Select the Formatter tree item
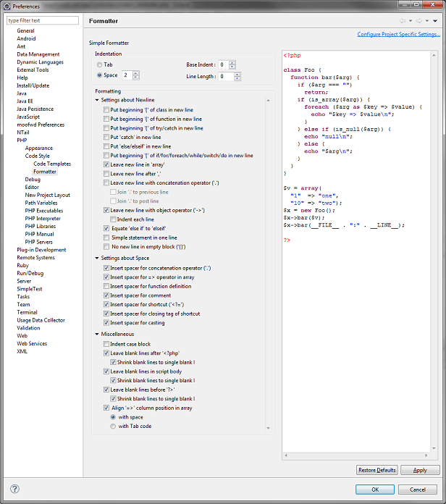The image size is (446, 504). tap(45, 172)
